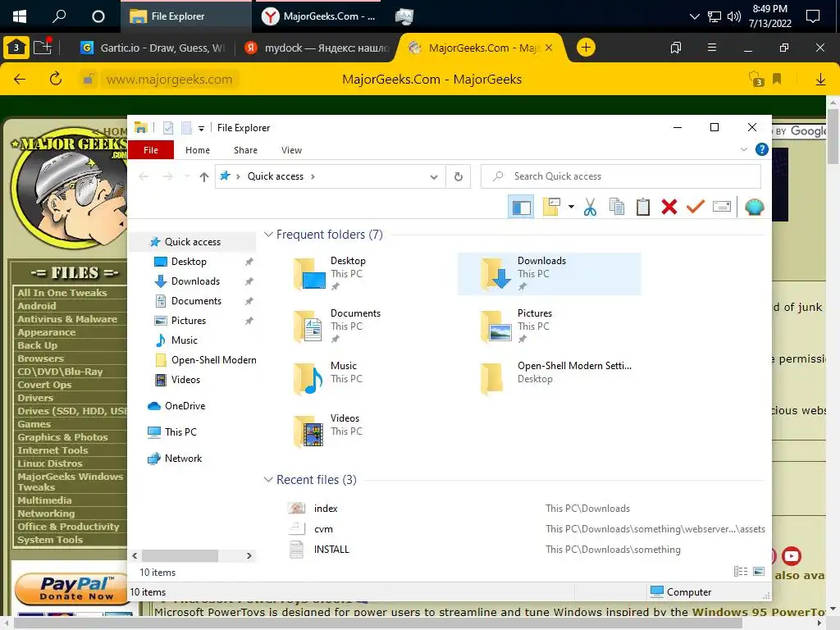Reload the MajorGeeks browser page

(x=55, y=80)
